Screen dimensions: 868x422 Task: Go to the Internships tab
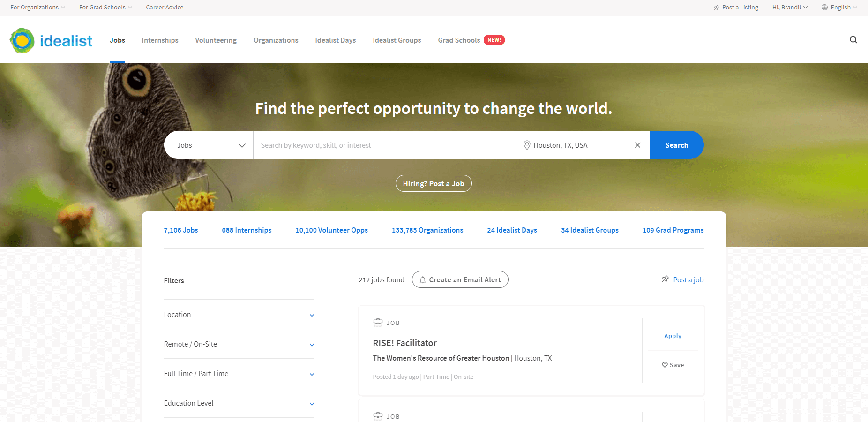tap(160, 40)
